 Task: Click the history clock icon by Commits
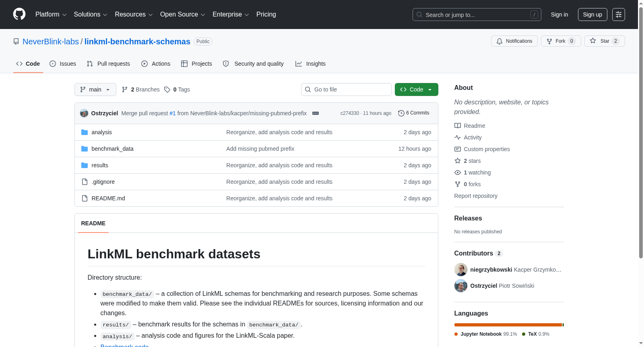pyautogui.click(x=401, y=113)
